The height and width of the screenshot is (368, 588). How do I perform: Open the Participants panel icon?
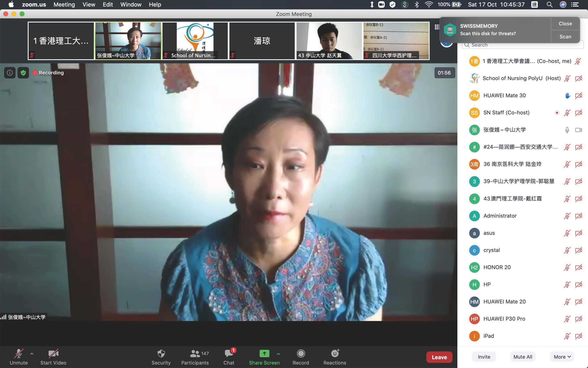click(x=195, y=353)
